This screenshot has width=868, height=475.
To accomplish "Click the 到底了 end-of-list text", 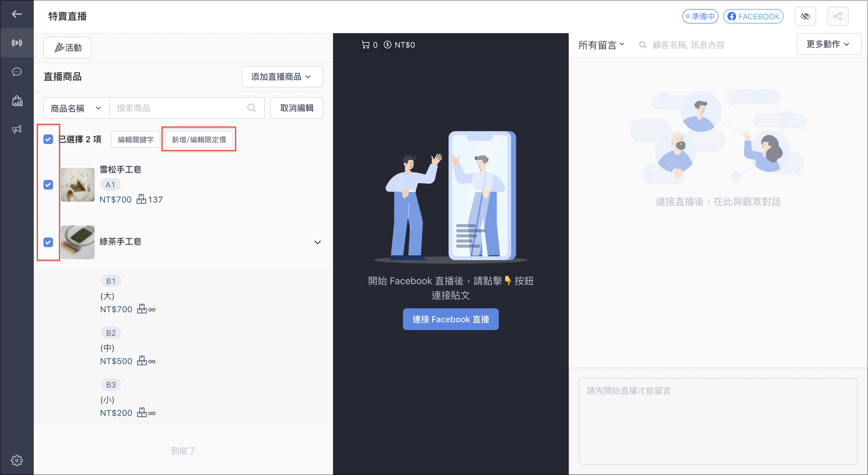I will tap(183, 451).
